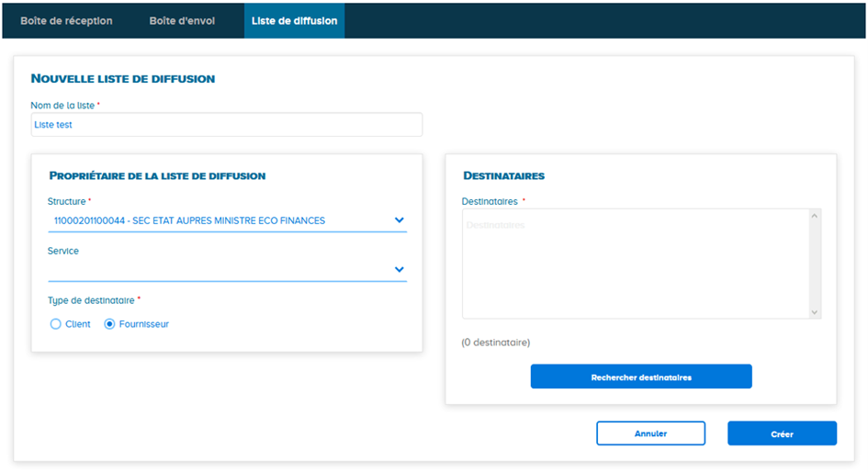868x472 pixels.
Task: Click the Annuler button
Action: point(650,433)
